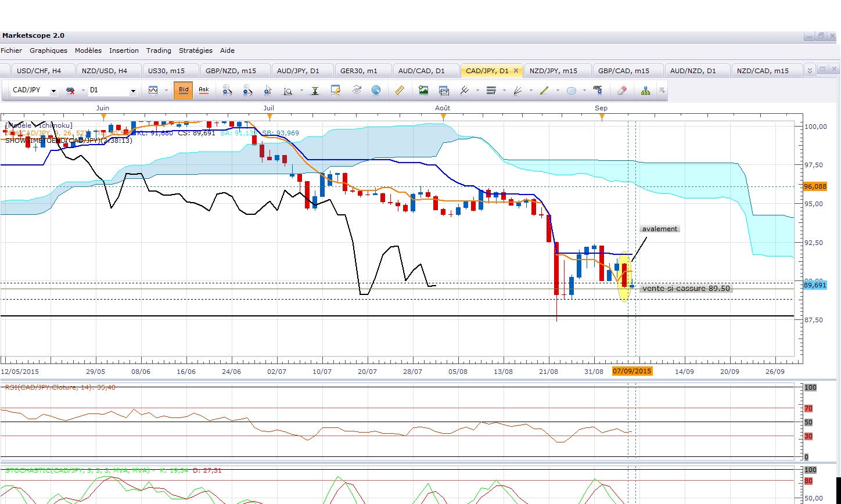Click the ABC add text label tool

[x=598, y=90]
